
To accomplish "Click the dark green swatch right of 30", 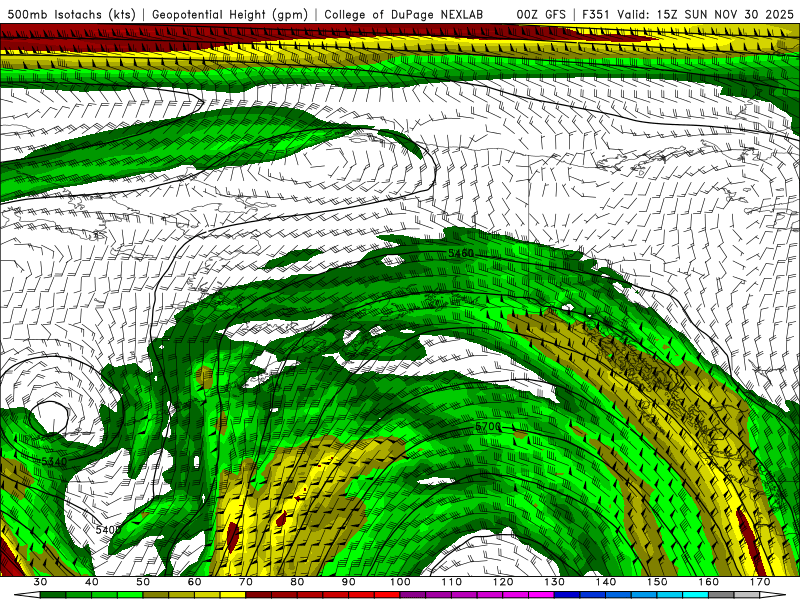I will 53,595.
